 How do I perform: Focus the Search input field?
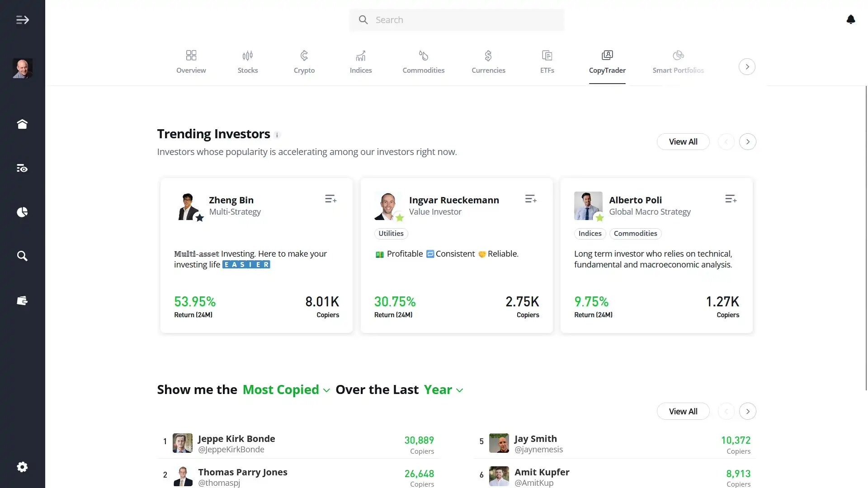(x=457, y=20)
